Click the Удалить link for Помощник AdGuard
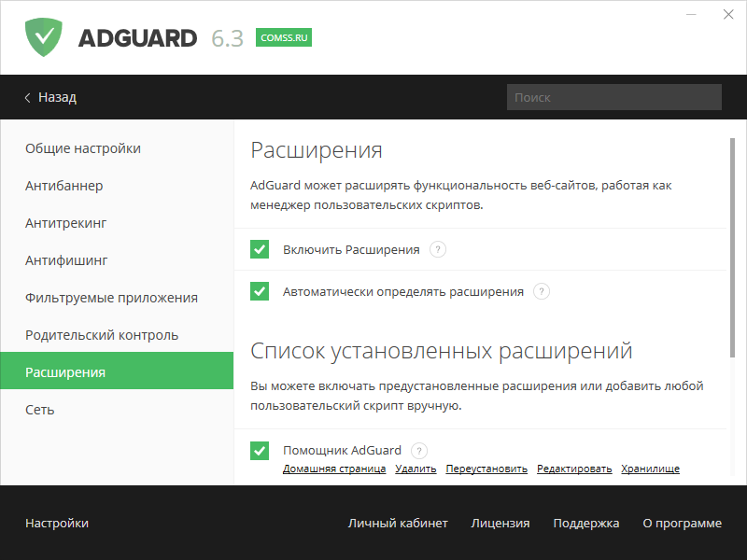747x560 pixels. pos(416,469)
